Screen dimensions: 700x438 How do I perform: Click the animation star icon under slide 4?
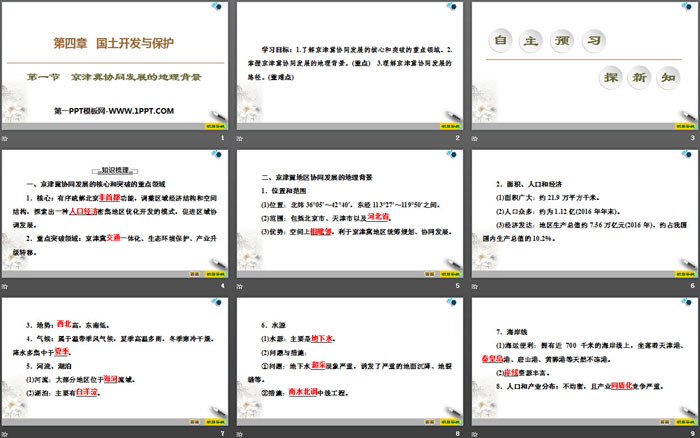tap(5, 286)
